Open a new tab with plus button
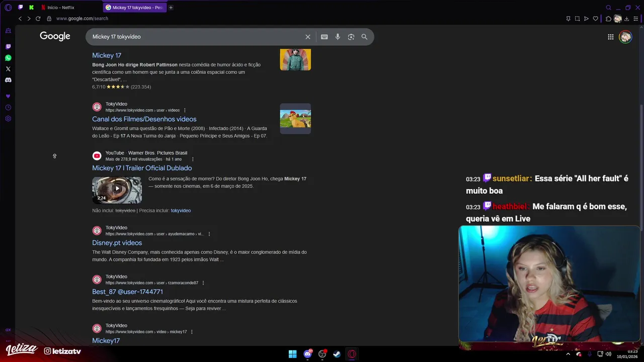The width and height of the screenshot is (644, 362). 171,8
